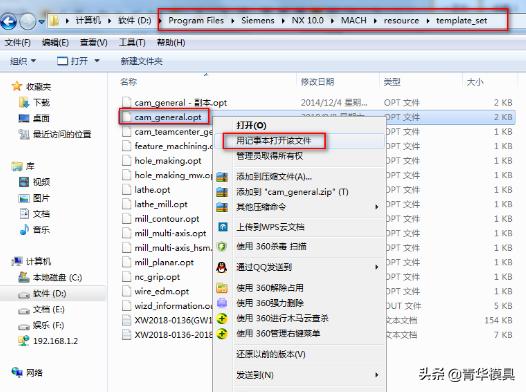Click 'MACH' breadcrumb segment
Image resolution: width=526 pixels, height=392 pixels.
pyautogui.click(x=354, y=20)
